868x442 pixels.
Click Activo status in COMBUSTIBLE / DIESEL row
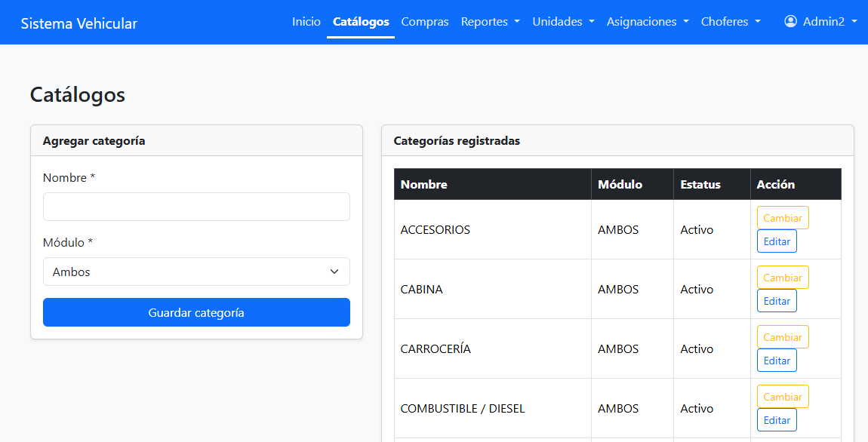coord(712,408)
